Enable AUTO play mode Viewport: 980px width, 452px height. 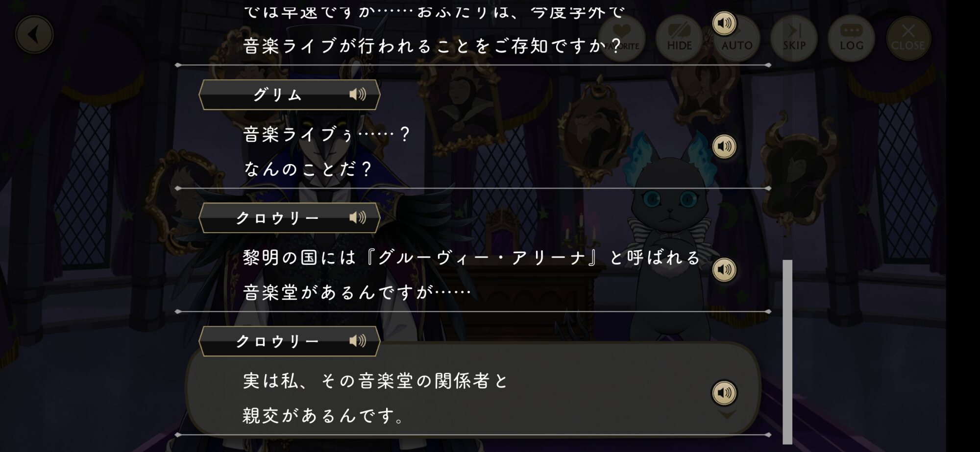coord(736,38)
